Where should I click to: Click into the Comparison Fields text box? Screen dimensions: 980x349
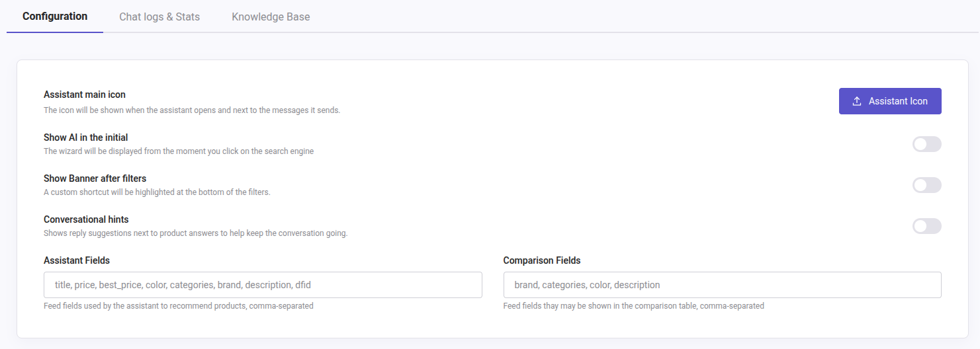722,285
